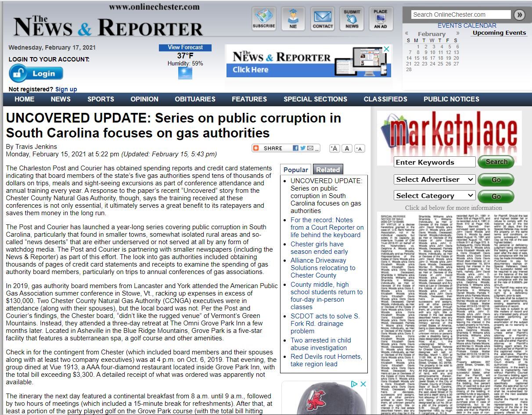Open the PUBLIC NOTICES menu

(x=451, y=99)
